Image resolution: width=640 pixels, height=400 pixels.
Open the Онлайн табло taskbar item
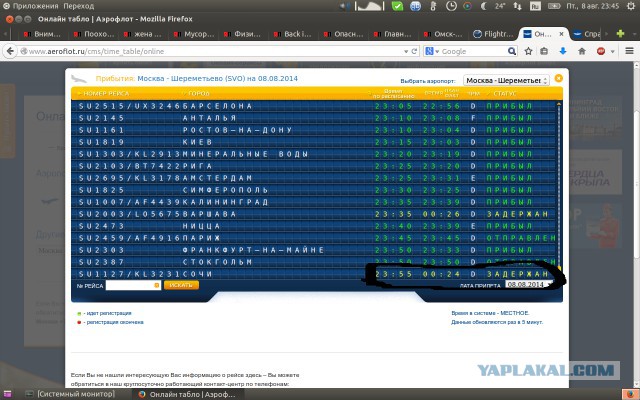coord(187,394)
